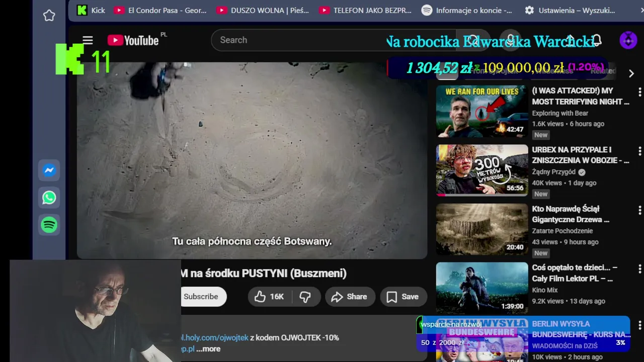The height and width of the screenshot is (362, 644).
Task: Click wsparcie na rozwój progress bar
Action: [x=523, y=333]
